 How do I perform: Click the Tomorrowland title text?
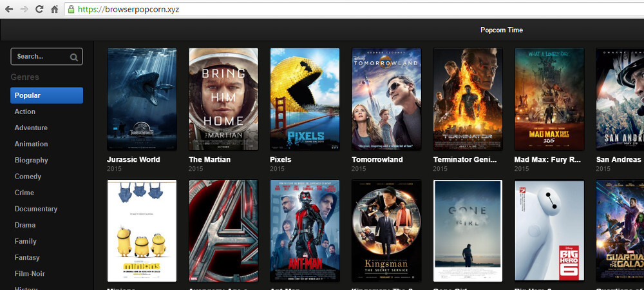[x=377, y=159]
